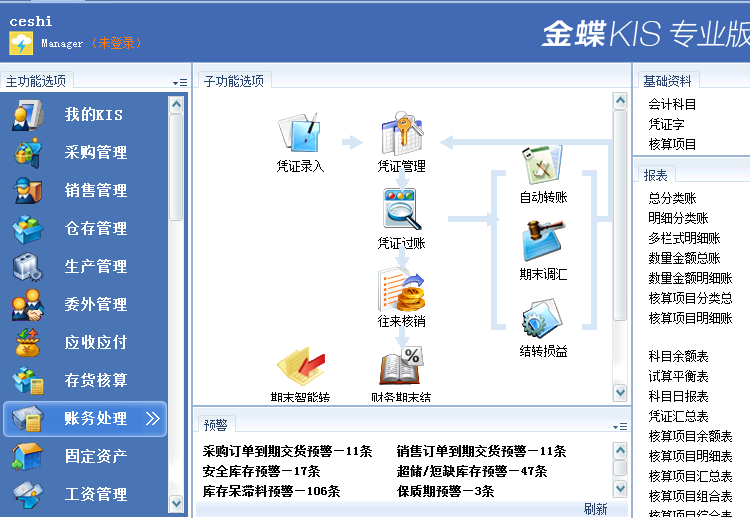Open 往来核销 write-off icon
Screen dimensions: 750x518
[x=402, y=290]
